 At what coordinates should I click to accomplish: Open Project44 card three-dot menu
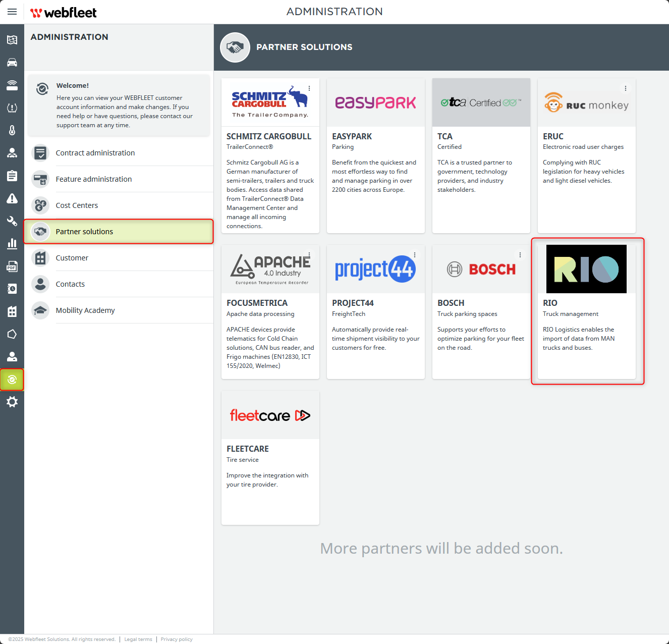point(415,255)
